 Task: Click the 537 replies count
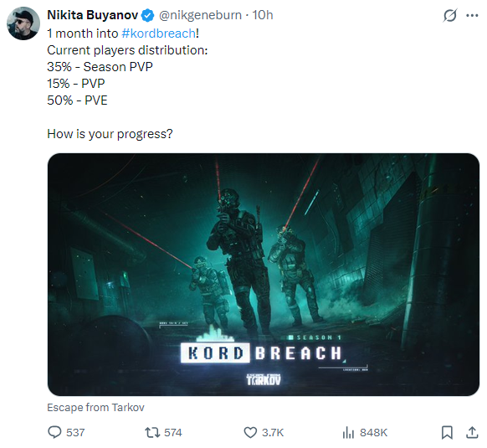pos(75,432)
